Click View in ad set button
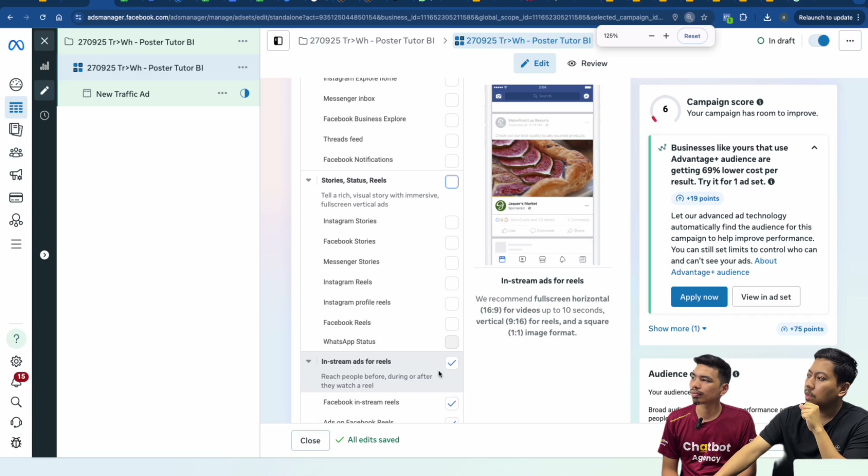 (x=766, y=297)
